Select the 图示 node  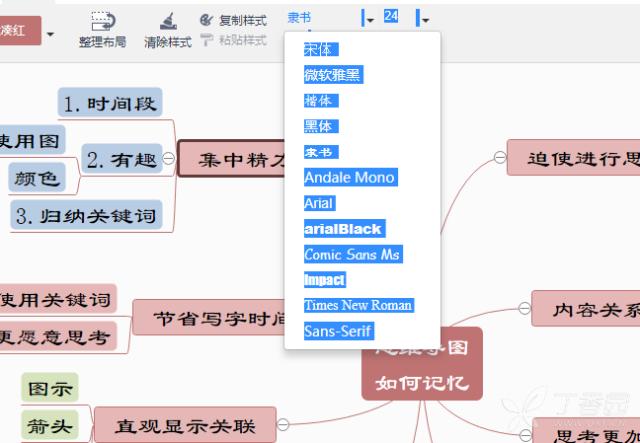coord(50,387)
